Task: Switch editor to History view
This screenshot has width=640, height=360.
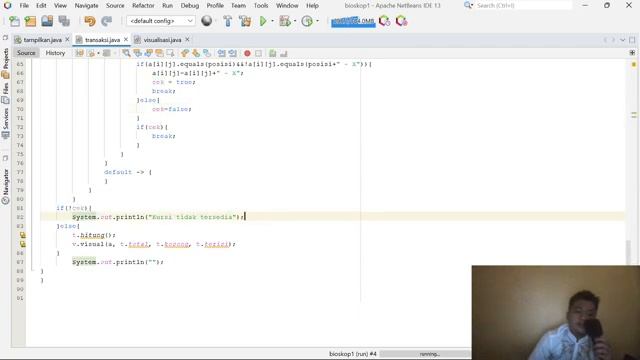Action: pos(55,53)
